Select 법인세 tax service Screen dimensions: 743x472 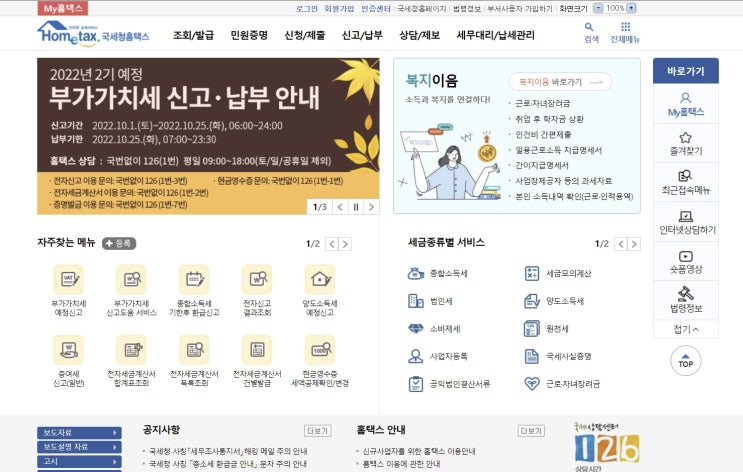430,301
